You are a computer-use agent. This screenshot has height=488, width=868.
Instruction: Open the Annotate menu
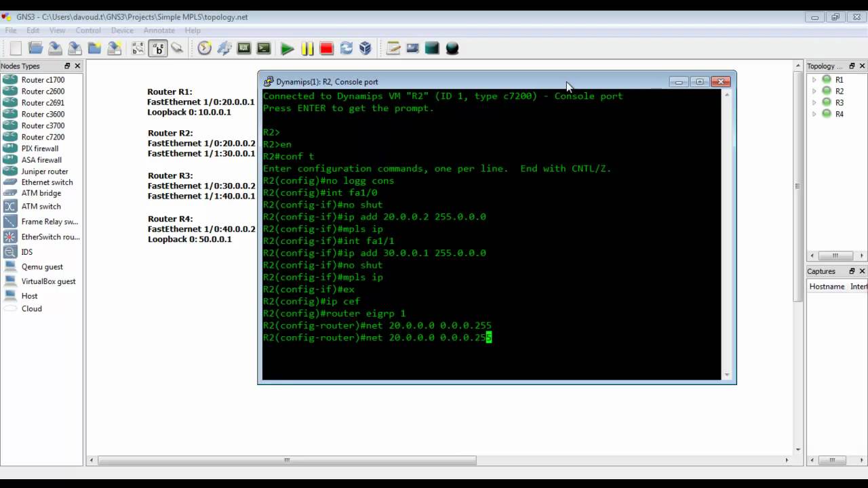[159, 30]
